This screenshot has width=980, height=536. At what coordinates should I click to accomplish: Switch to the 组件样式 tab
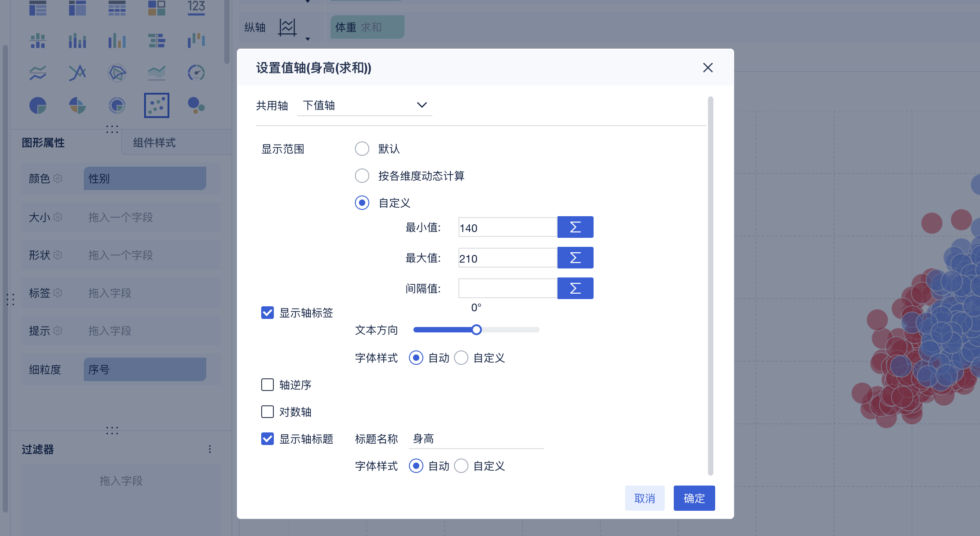[x=154, y=143]
